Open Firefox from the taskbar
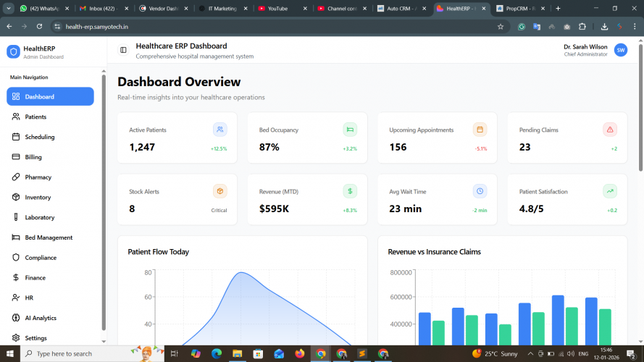Screen dimensions: 644x362 click(x=299, y=353)
